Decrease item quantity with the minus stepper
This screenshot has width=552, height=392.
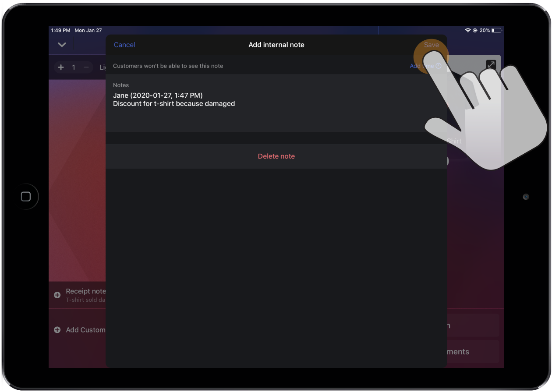(86, 67)
